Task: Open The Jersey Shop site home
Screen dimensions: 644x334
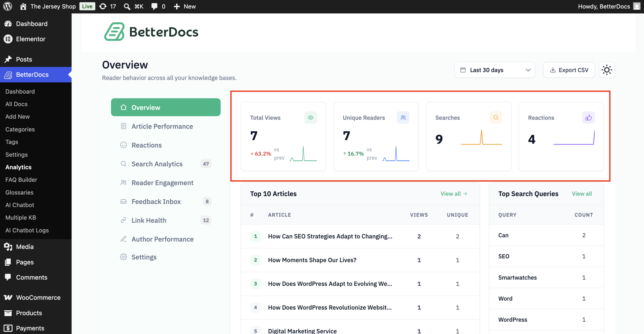Action: coord(48,6)
